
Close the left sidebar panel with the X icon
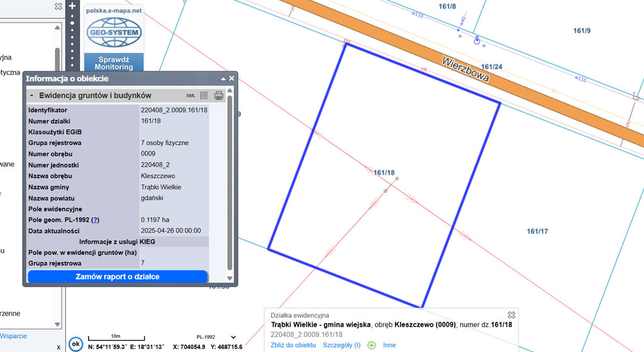[x=58, y=6]
